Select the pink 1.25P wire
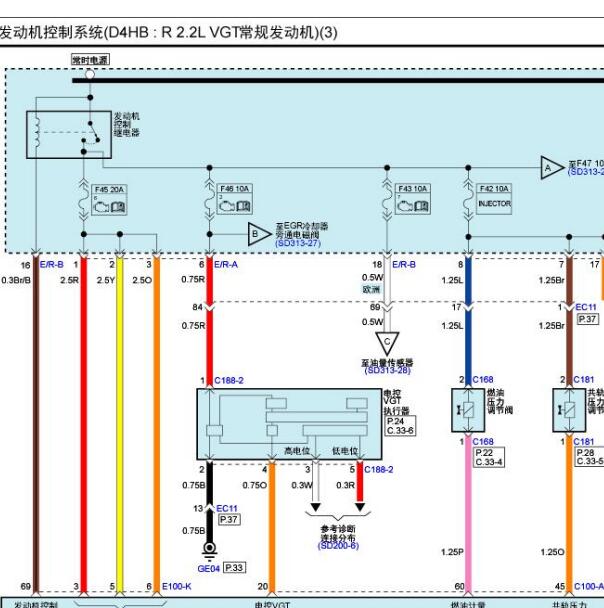This screenshot has height=608, width=604. (x=468, y=513)
